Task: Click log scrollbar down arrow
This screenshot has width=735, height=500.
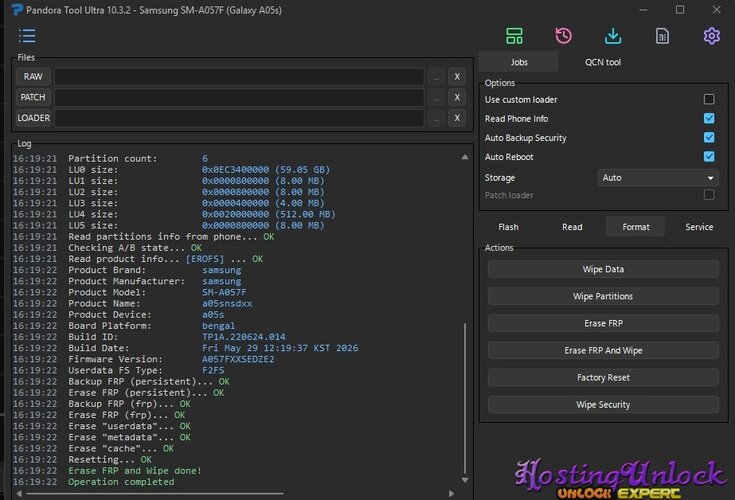Action: (x=465, y=480)
